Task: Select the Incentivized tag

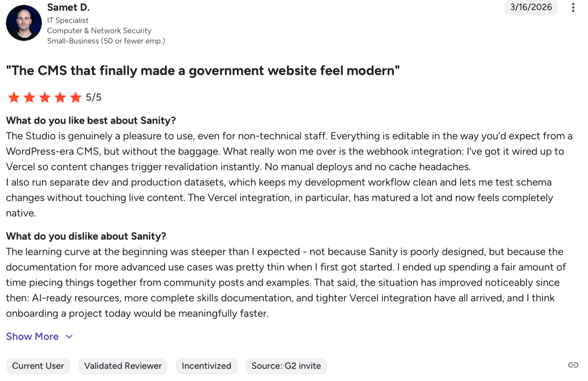Action: (x=206, y=366)
